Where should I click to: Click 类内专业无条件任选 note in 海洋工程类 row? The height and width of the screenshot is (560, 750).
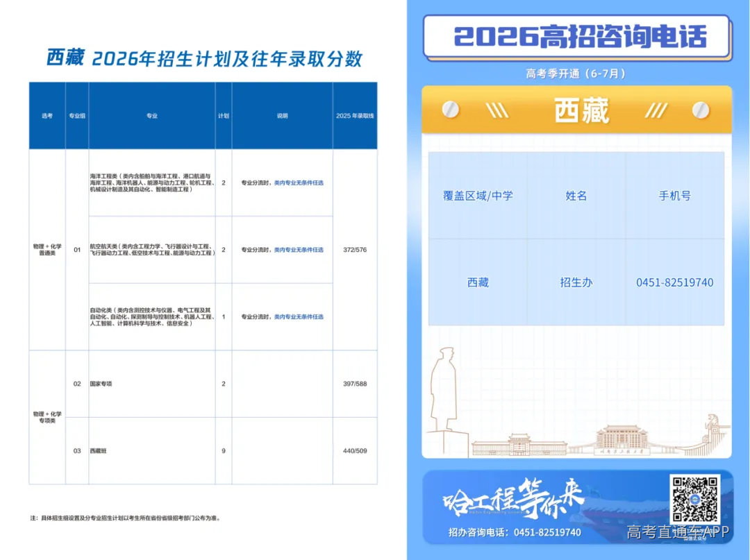[x=299, y=183]
